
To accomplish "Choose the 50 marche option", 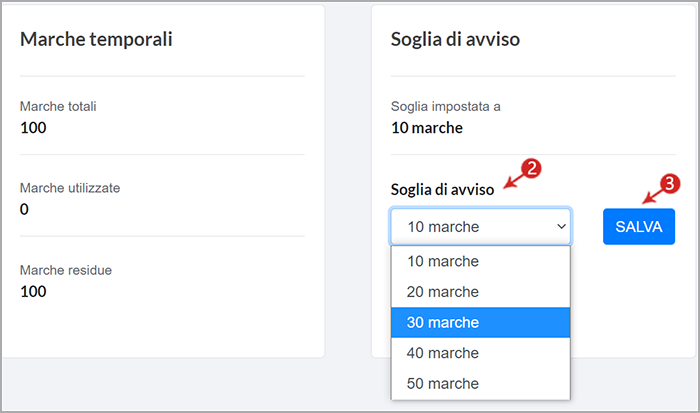I will (480, 384).
